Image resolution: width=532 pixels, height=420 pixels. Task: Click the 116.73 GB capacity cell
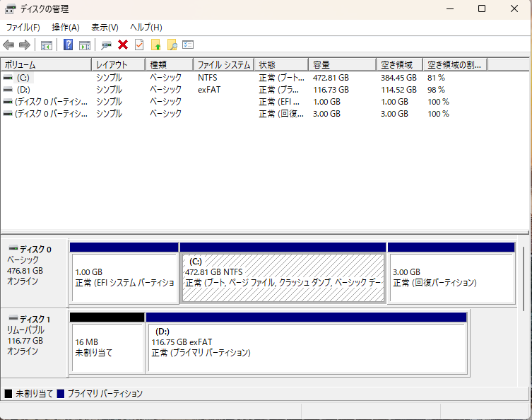coord(331,90)
